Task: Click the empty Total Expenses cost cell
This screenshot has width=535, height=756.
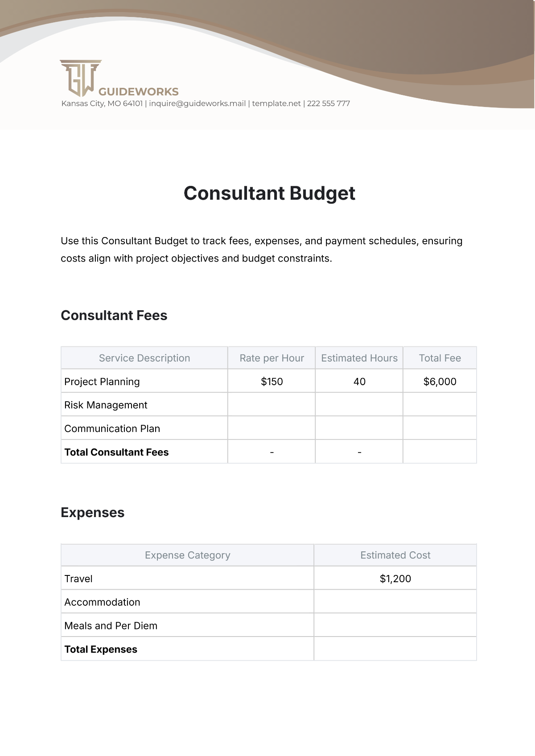Action: point(395,649)
